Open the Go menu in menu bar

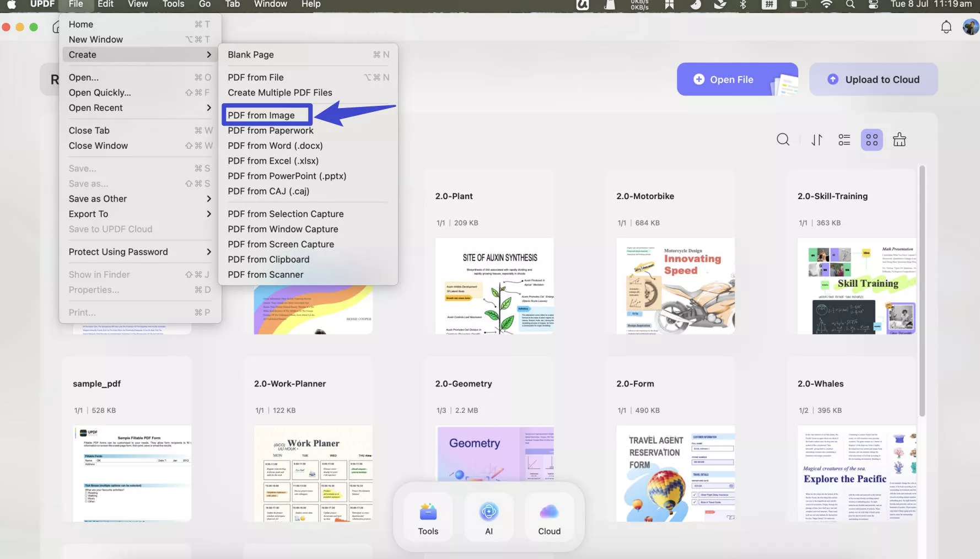click(204, 4)
